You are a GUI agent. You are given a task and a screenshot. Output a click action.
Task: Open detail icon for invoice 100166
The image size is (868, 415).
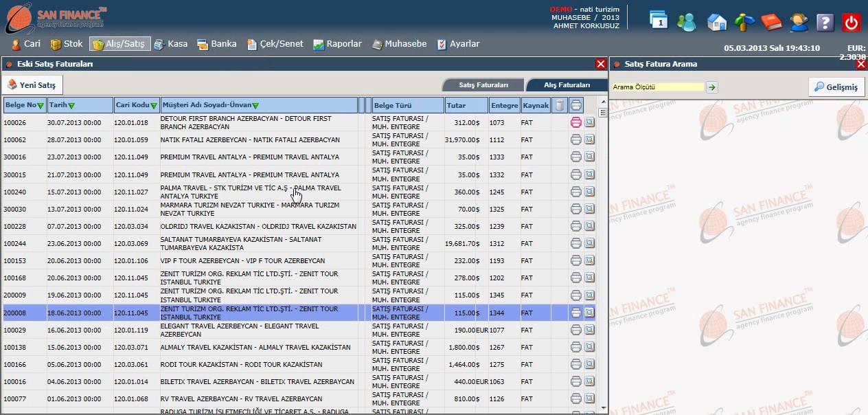(590, 364)
